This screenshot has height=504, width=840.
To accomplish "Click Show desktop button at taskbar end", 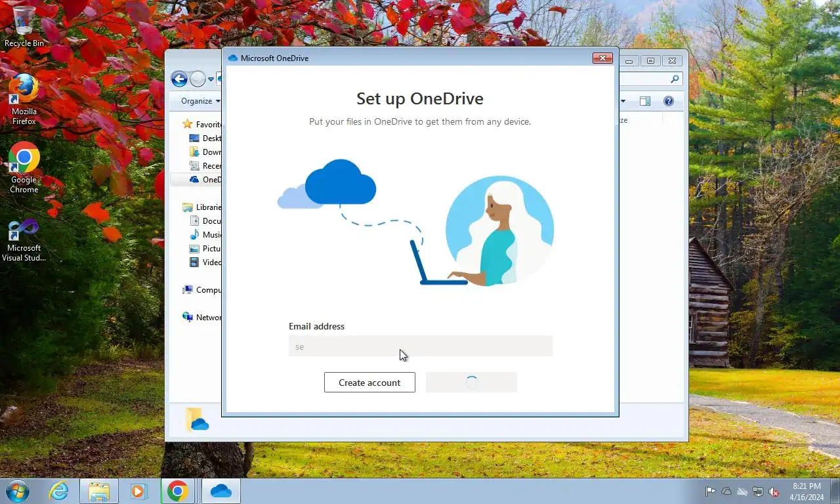I will pyautogui.click(x=835, y=492).
